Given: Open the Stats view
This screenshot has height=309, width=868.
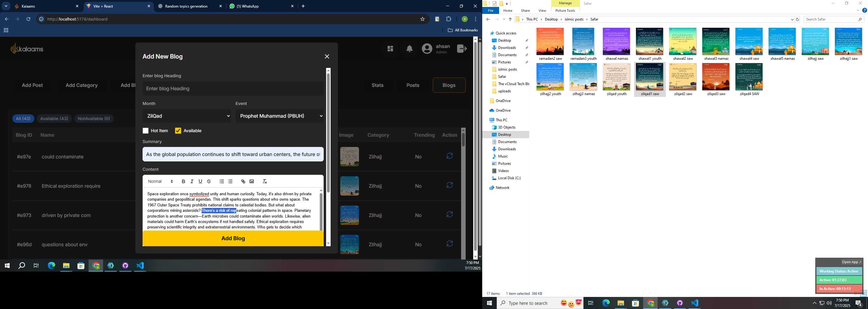Looking at the screenshot, I should click(x=377, y=85).
